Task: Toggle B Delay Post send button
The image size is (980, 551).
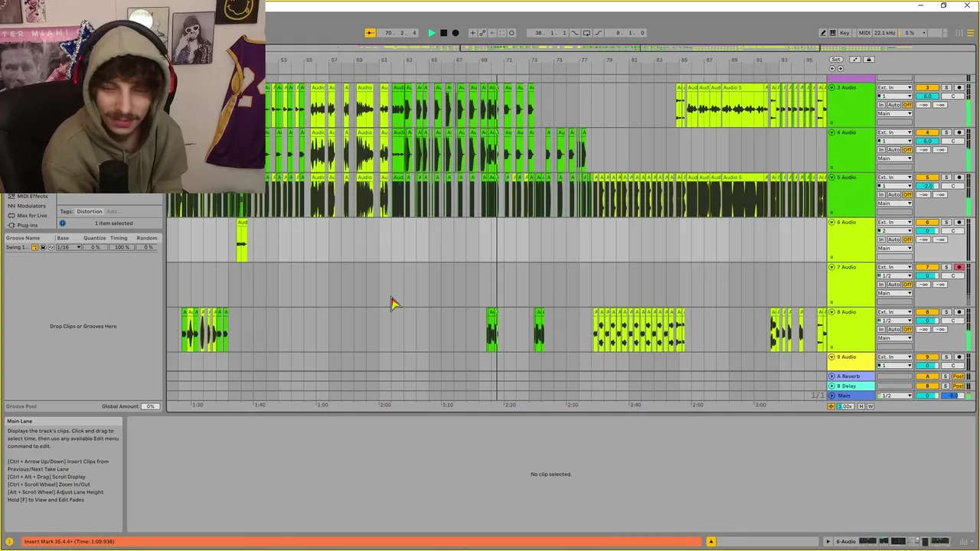Action: [x=959, y=386]
